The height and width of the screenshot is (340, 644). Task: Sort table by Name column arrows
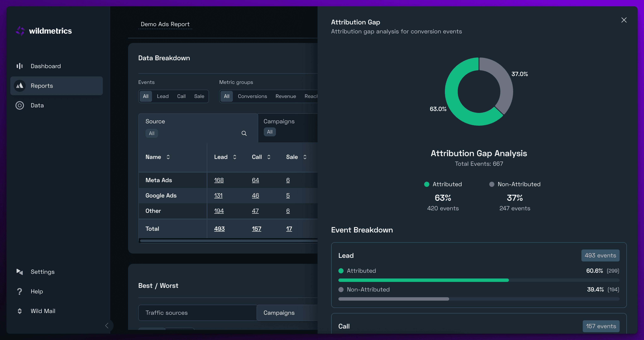coord(168,157)
